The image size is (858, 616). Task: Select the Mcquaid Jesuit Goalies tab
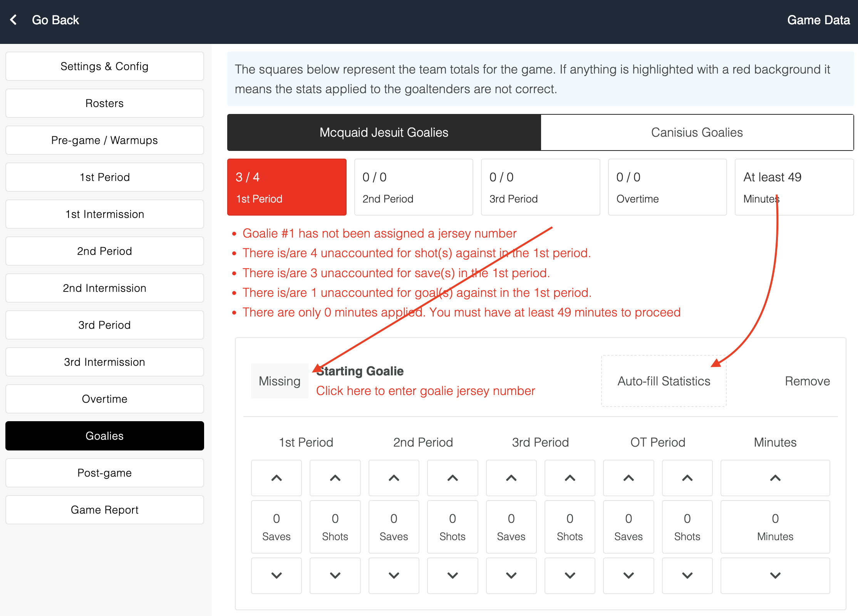click(x=384, y=132)
